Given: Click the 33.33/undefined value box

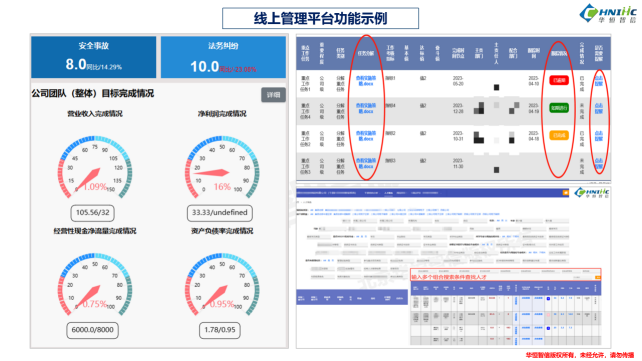Looking at the screenshot, I should click(220, 213).
